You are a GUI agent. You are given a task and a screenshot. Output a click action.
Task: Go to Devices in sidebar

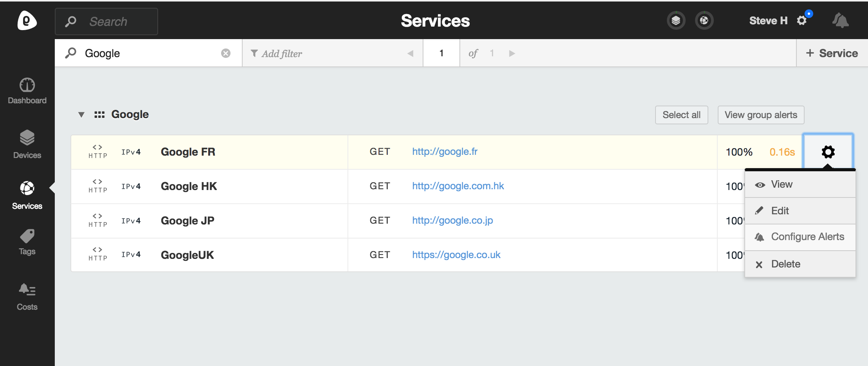[27, 144]
